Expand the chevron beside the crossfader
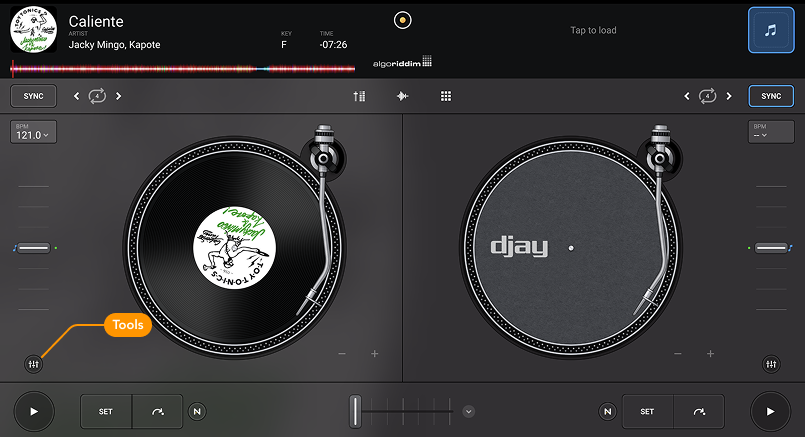Viewport: 805px width, 437px height. coord(468,411)
